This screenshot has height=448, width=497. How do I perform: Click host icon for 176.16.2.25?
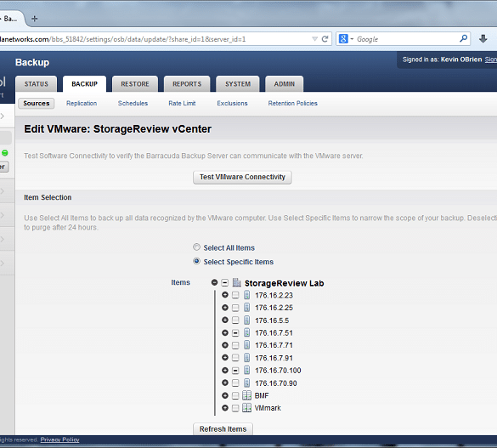point(247,308)
